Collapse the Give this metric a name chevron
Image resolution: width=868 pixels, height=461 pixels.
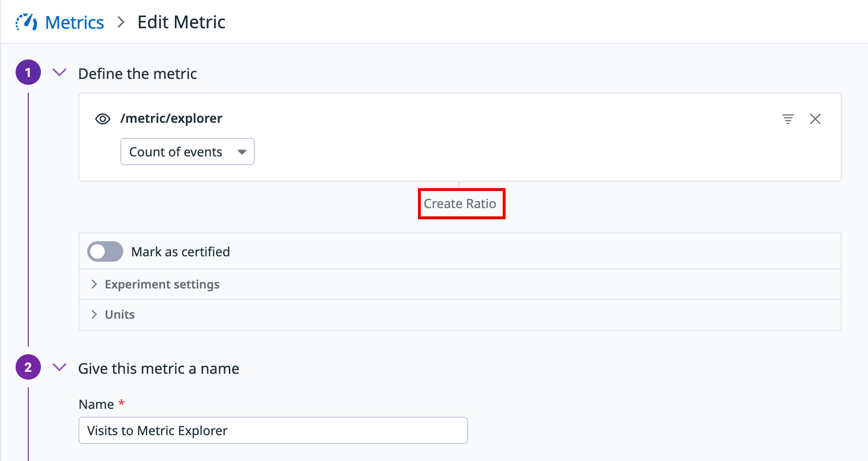click(59, 367)
